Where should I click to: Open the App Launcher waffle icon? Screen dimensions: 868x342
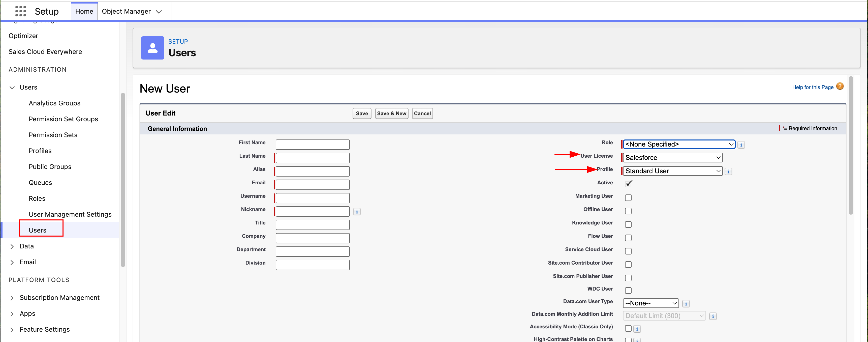click(21, 11)
